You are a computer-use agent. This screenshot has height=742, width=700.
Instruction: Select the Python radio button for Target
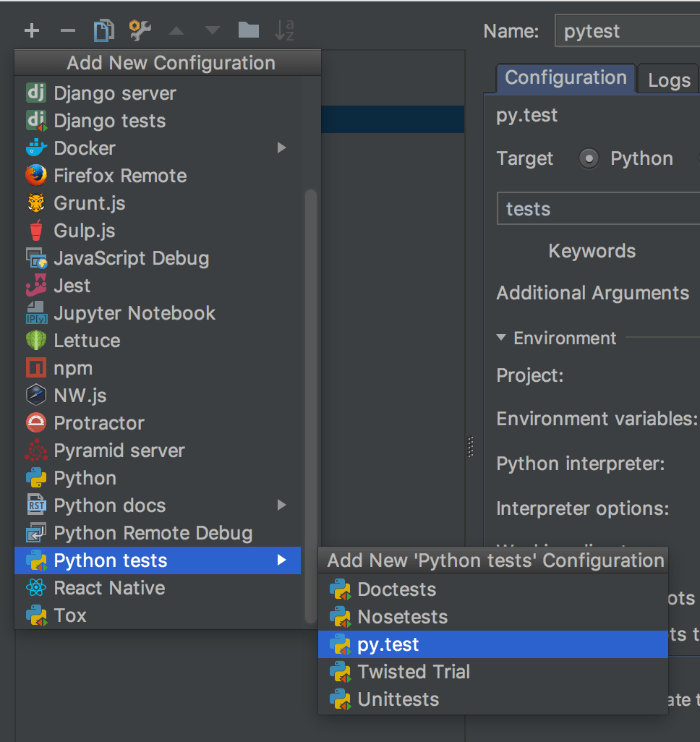[x=589, y=158]
